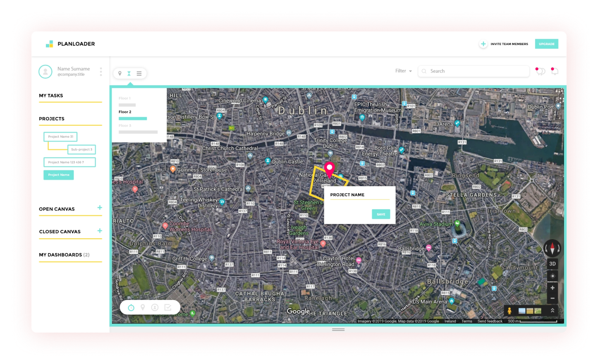The height and width of the screenshot is (364, 598).
Task: Open the Filter dropdown
Action: tap(404, 71)
